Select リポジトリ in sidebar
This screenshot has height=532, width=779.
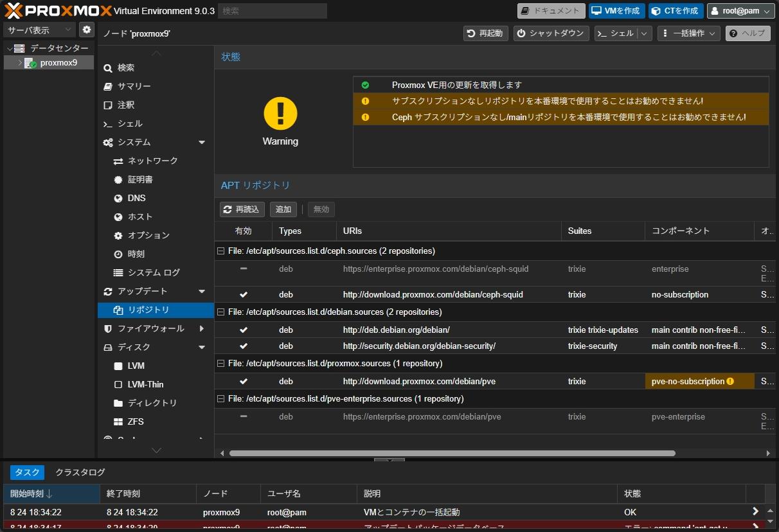tap(156, 310)
